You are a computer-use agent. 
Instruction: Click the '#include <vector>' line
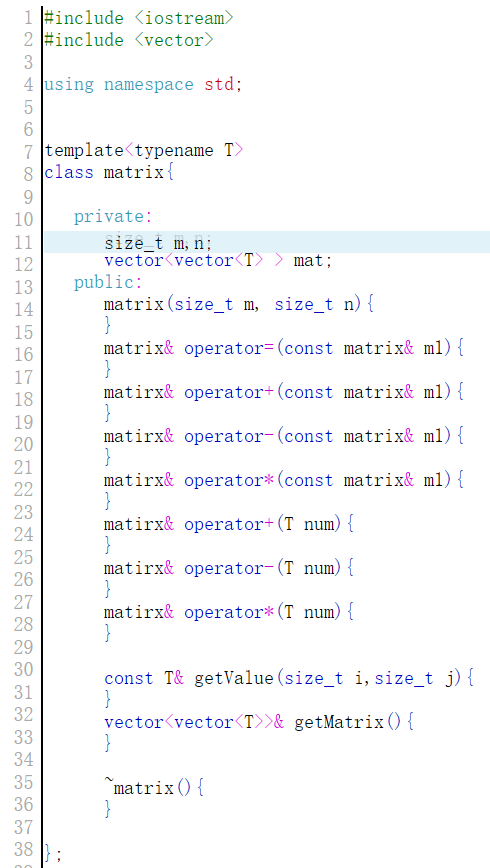[x=129, y=40]
